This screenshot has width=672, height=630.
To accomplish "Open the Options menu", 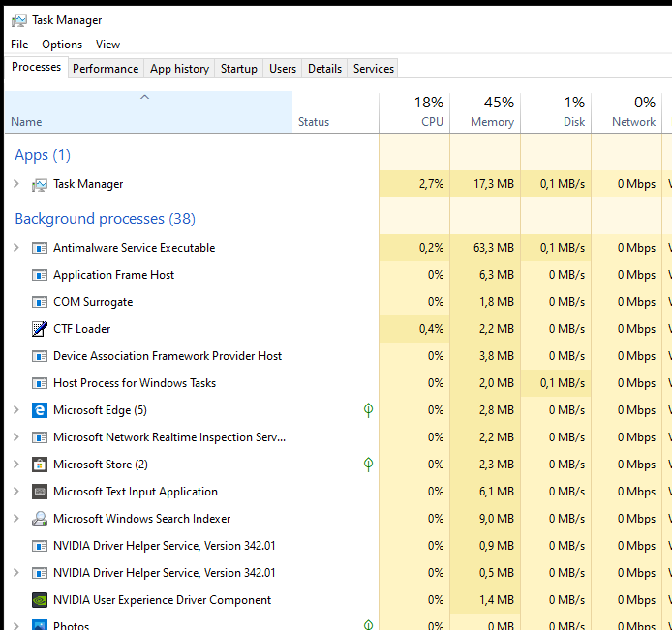I will pyautogui.click(x=62, y=45).
